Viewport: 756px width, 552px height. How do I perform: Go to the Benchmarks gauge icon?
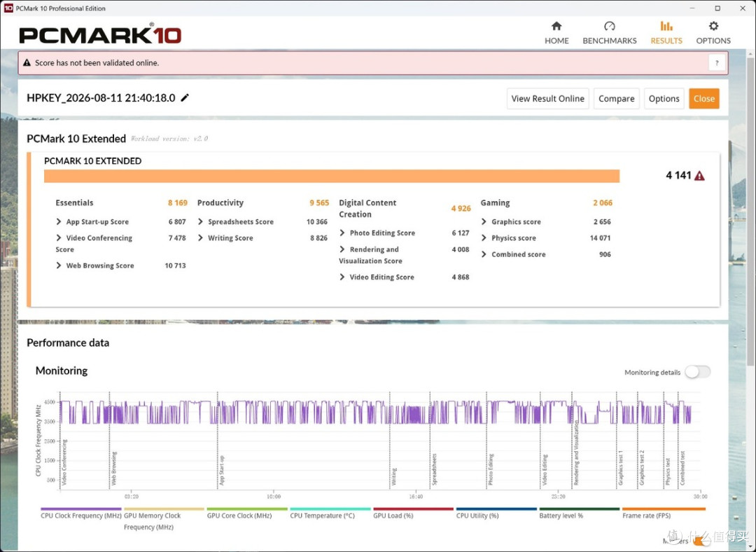pyautogui.click(x=610, y=26)
